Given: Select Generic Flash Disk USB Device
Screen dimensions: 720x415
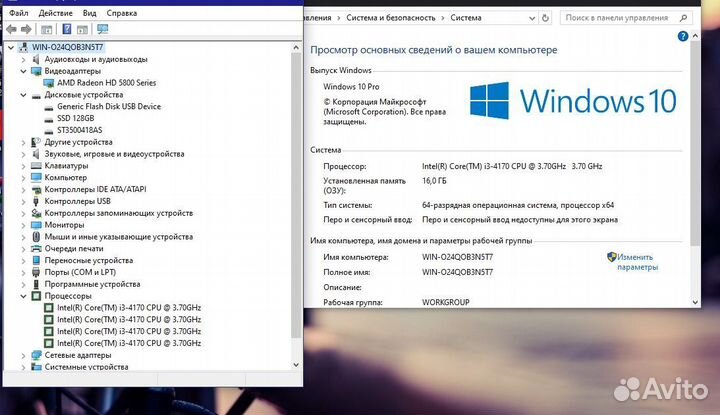Looking at the screenshot, I should click(109, 107).
